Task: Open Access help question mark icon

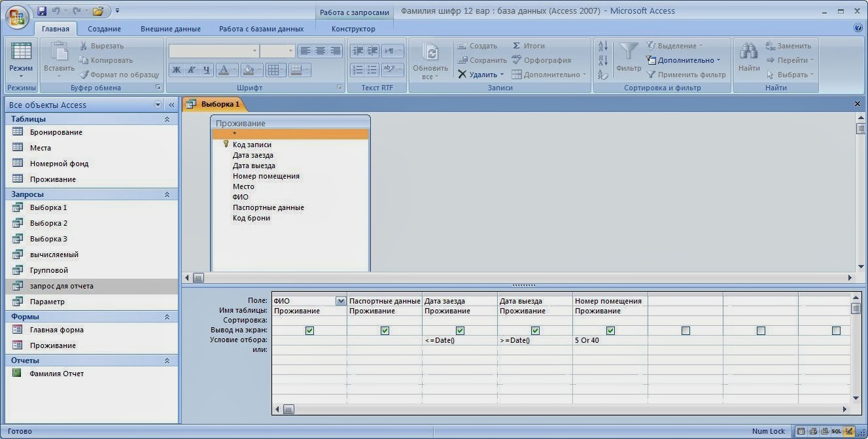Action: pyautogui.click(x=858, y=28)
